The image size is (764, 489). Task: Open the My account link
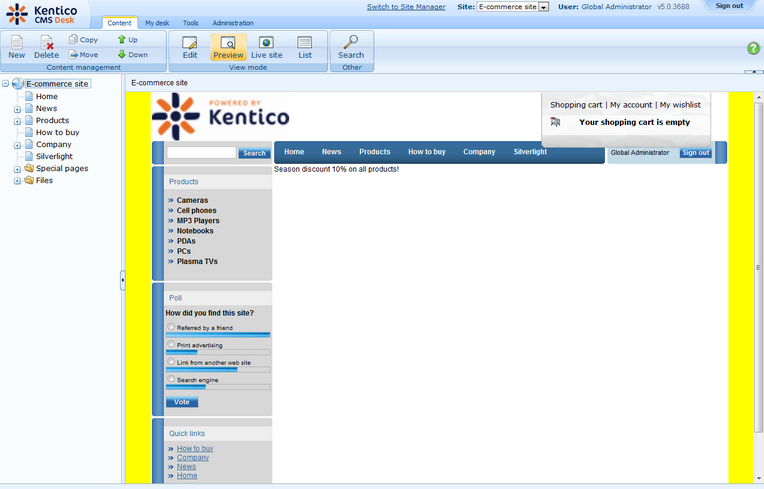[x=631, y=105]
